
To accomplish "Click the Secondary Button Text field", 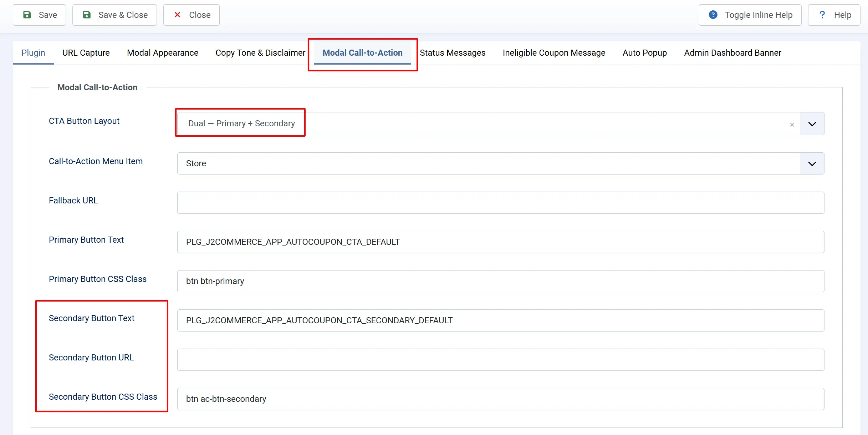I will [x=501, y=320].
